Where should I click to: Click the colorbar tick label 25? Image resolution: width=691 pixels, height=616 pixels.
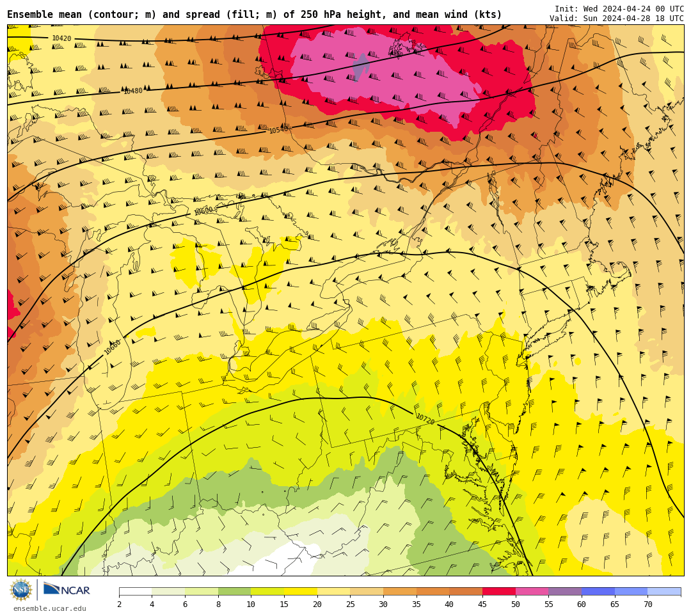coord(351,604)
